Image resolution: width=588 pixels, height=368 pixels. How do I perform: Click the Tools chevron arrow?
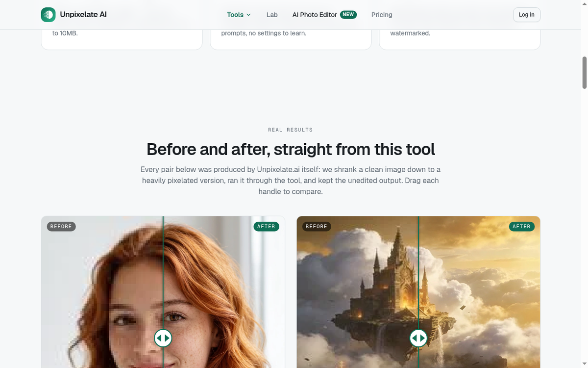coord(248,15)
